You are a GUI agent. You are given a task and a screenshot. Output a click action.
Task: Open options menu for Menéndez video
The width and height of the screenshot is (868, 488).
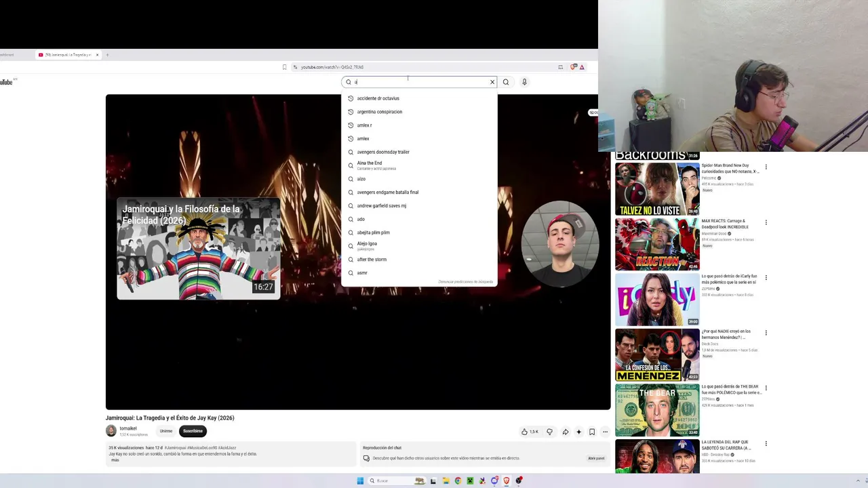(x=766, y=333)
